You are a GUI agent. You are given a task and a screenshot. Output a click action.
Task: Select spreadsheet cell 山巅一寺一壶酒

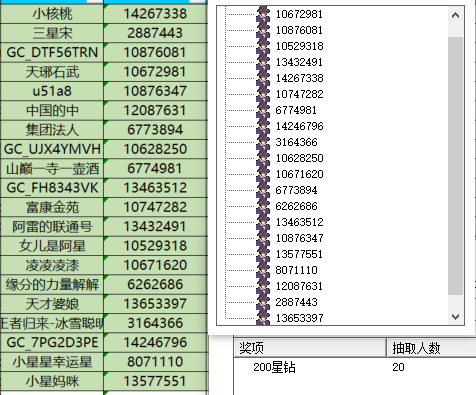pos(52,168)
